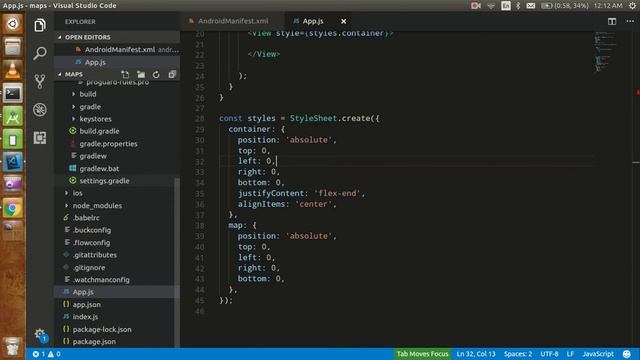
Task: Open Trash at the bottom of launcher
Action: [12, 346]
